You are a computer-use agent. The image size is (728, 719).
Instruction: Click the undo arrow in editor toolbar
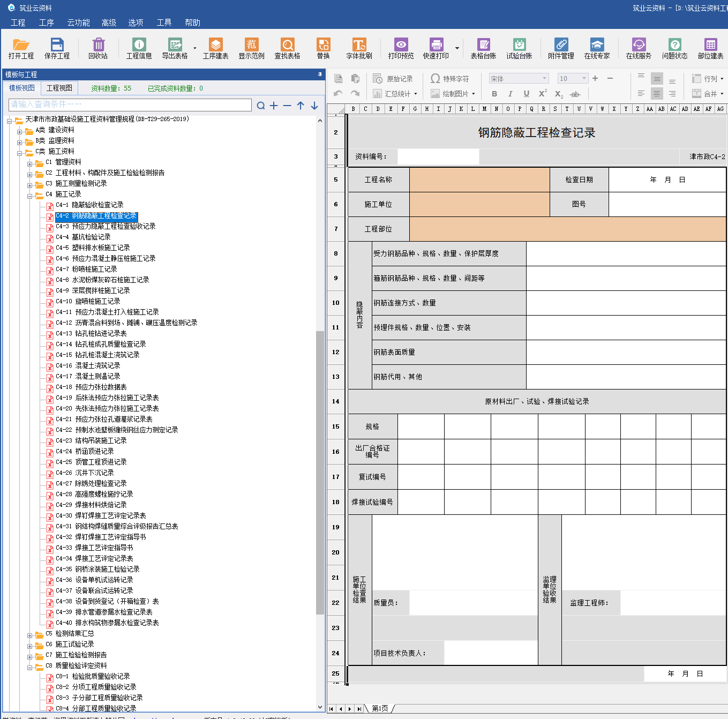coord(338,94)
